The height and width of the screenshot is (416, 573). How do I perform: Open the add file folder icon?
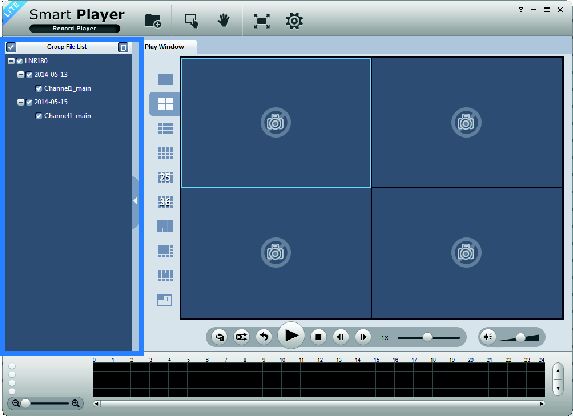coord(153,20)
